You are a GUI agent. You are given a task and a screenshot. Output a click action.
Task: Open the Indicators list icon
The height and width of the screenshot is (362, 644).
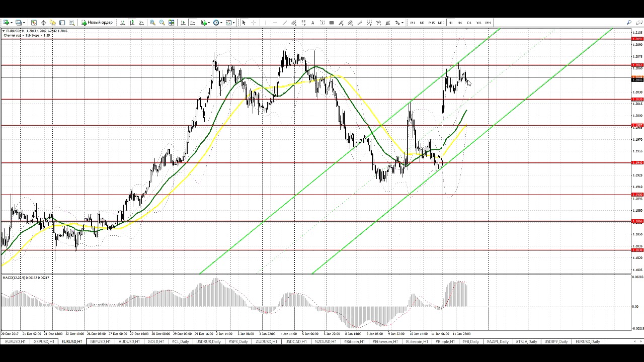coord(204,23)
